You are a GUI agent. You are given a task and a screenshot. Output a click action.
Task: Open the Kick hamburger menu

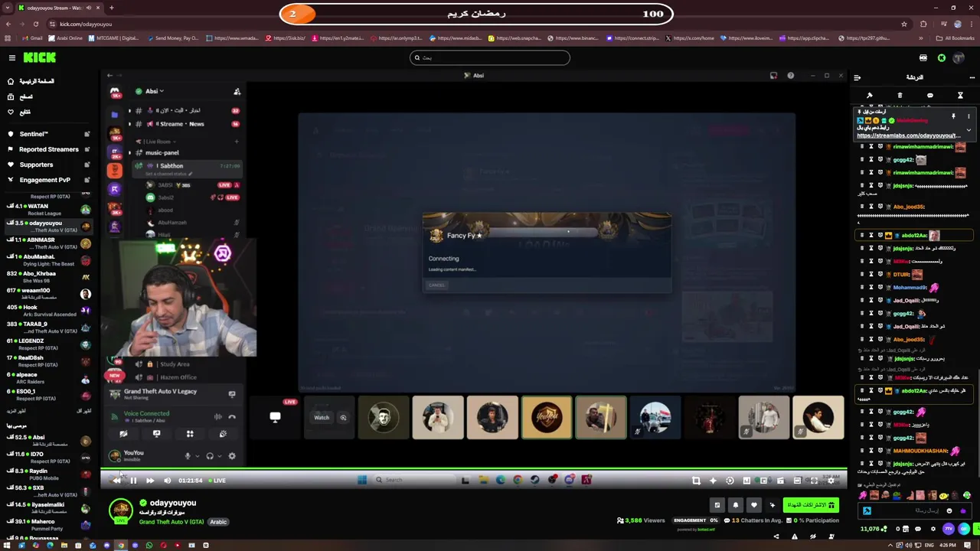coord(11,57)
